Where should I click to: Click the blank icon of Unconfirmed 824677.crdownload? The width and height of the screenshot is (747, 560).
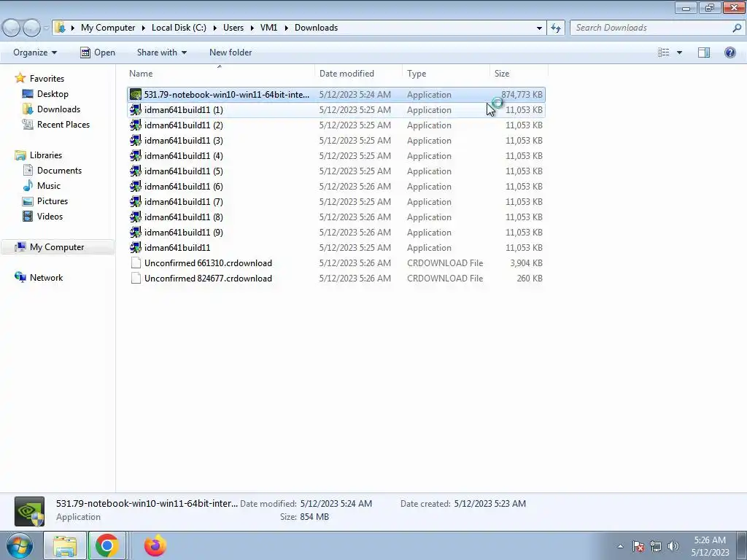[x=136, y=278]
